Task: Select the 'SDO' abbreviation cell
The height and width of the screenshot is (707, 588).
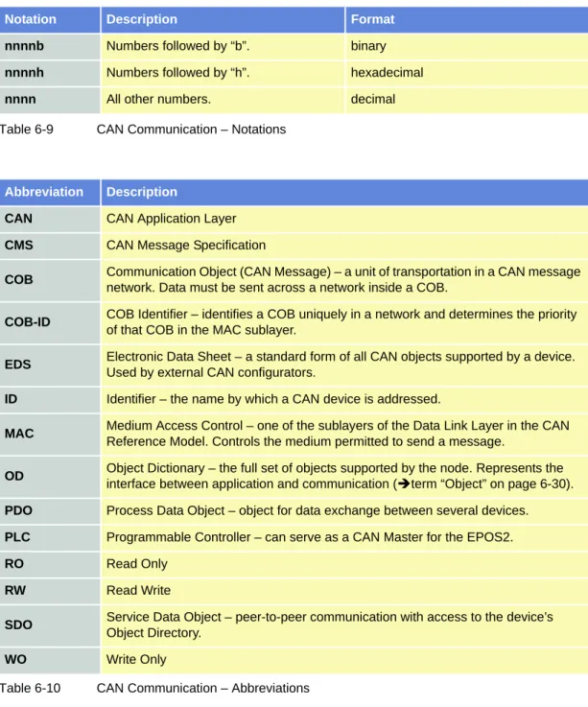Action: pyautogui.click(x=50, y=625)
